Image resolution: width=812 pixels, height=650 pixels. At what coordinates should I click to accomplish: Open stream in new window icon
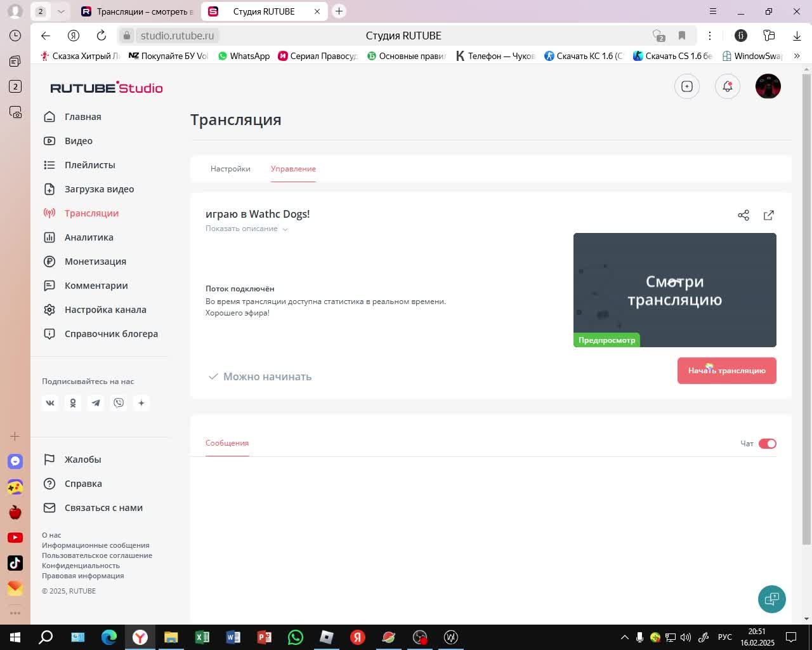tap(769, 215)
